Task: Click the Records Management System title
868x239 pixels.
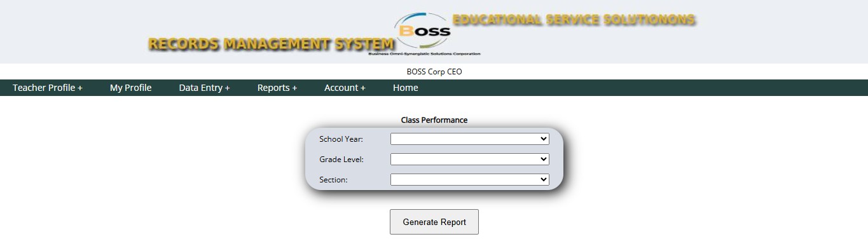Action: coord(272,44)
